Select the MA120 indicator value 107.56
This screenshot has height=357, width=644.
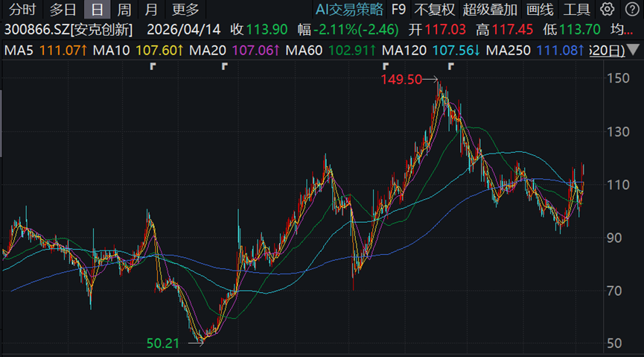[456, 51]
